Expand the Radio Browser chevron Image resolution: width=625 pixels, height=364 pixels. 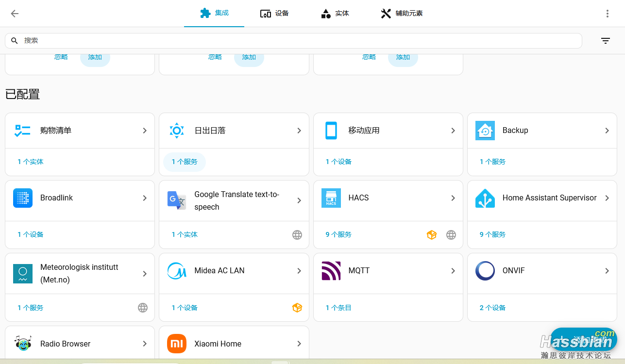(145, 344)
